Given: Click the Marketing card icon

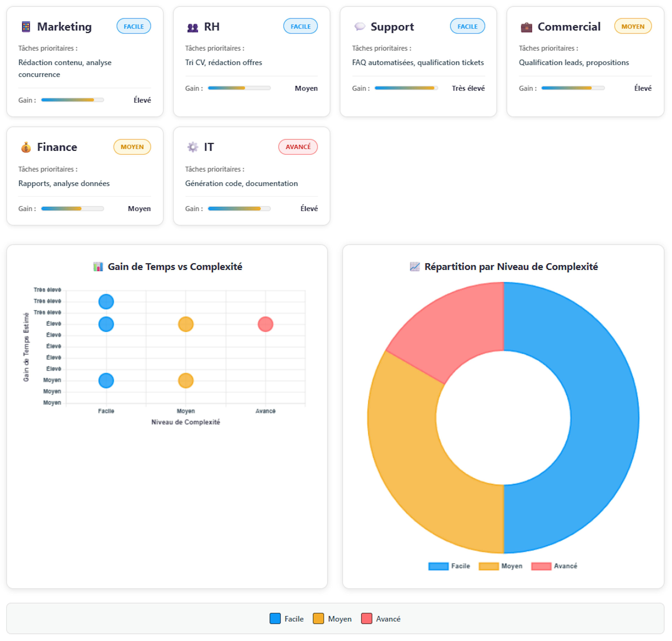Looking at the screenshot, I should (26, 27).
